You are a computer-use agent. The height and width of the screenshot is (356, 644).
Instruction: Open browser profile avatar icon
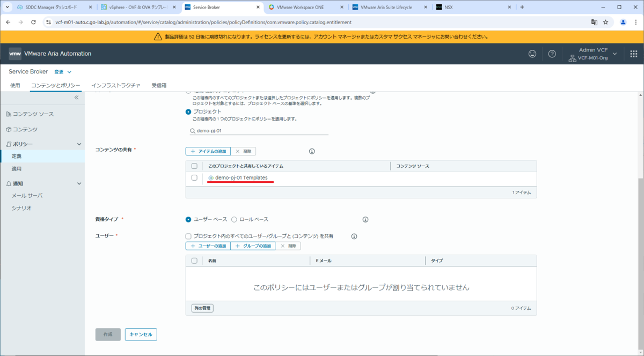(623, 22)
